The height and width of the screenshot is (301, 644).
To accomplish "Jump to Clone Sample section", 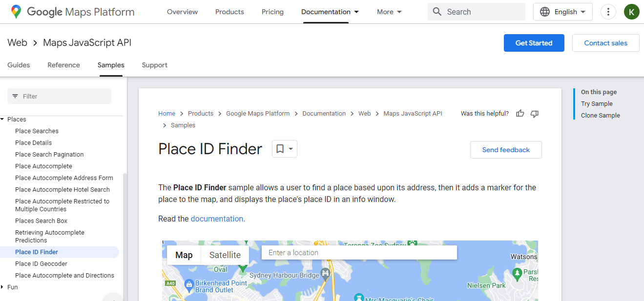I will point(601,116).
